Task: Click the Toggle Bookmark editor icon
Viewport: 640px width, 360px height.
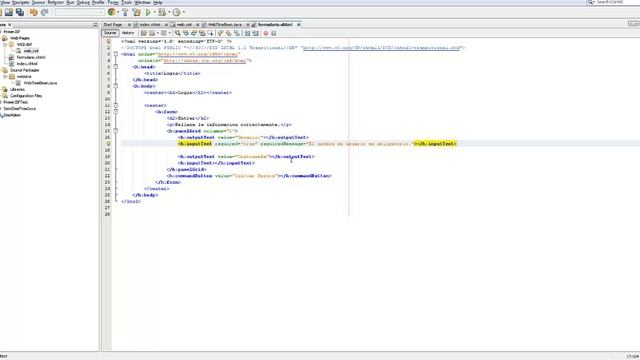Action: click(x=237, y=33)
